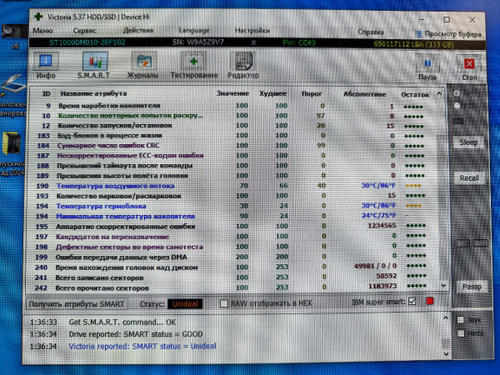Viewport: 500px width, 375px height.
Task: Toggle the Hints checkbox
Action: pyautogui.click(x=461, y=333)
